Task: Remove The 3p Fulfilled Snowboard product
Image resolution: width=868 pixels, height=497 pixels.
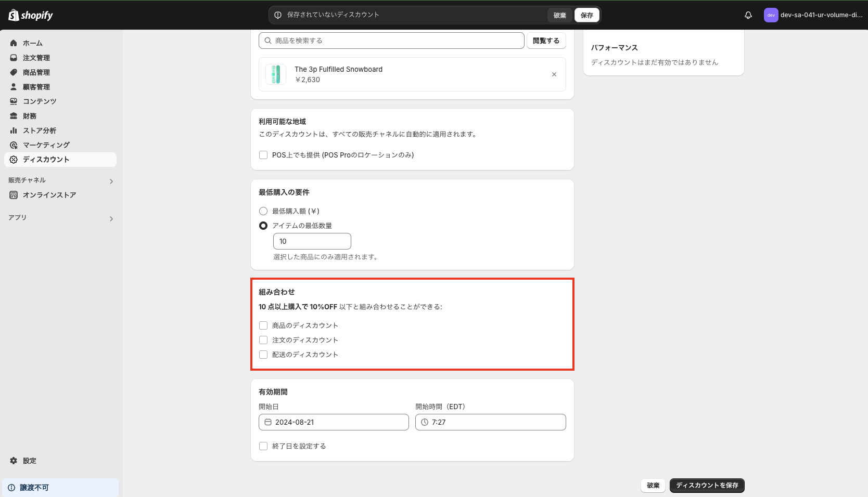Action: pyautogui.click(x=554, y=74)
